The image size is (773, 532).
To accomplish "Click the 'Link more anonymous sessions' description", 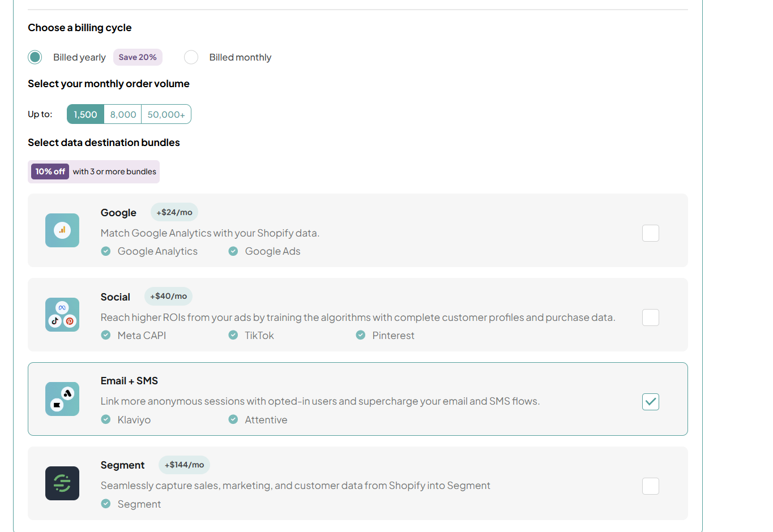I will click(321, 401).
